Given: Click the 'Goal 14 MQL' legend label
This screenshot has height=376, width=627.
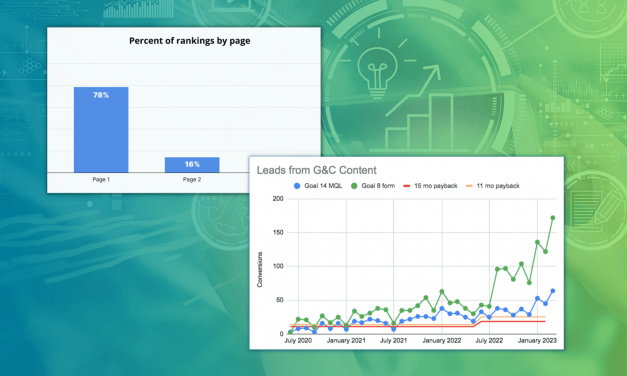Looking at the screenshot, I should coord(323,186).
